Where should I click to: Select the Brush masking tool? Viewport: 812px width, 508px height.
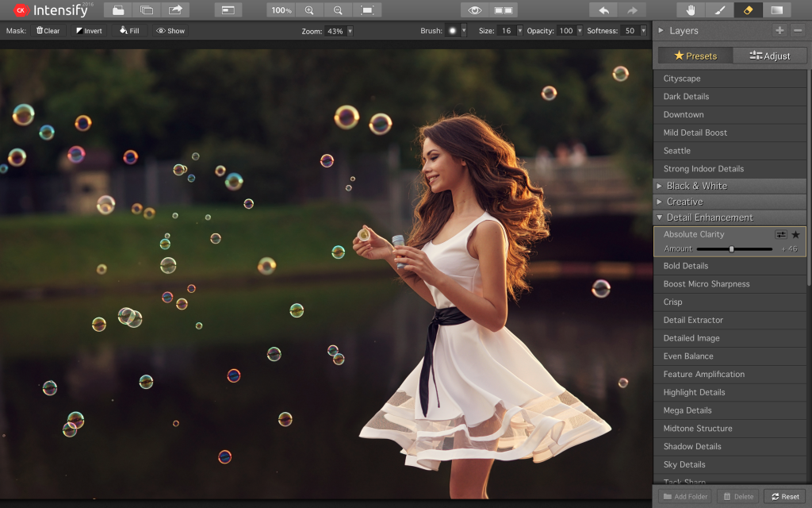coord(719,10)
